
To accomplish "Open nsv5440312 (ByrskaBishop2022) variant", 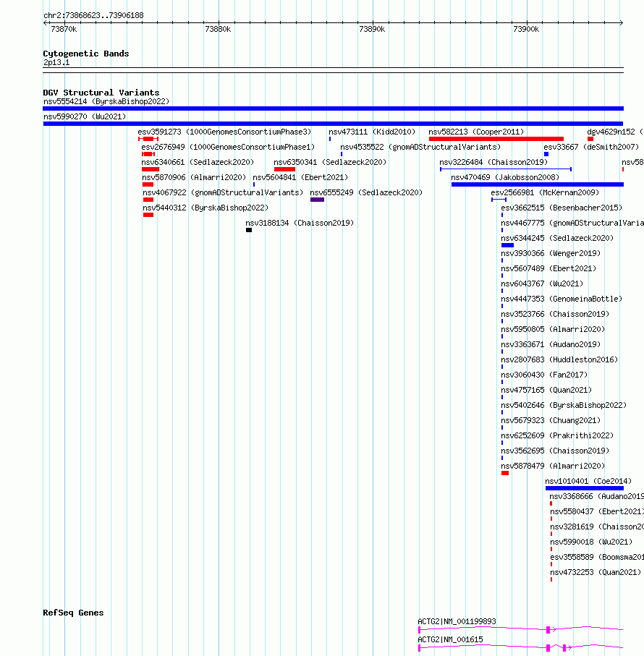I will point(206,208).
